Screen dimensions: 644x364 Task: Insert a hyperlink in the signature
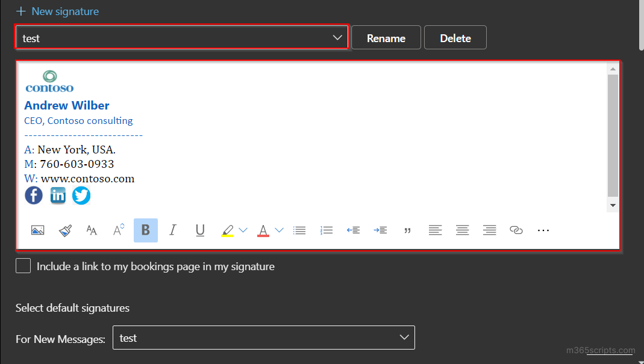pyautogui.click(x=516, y=230)
